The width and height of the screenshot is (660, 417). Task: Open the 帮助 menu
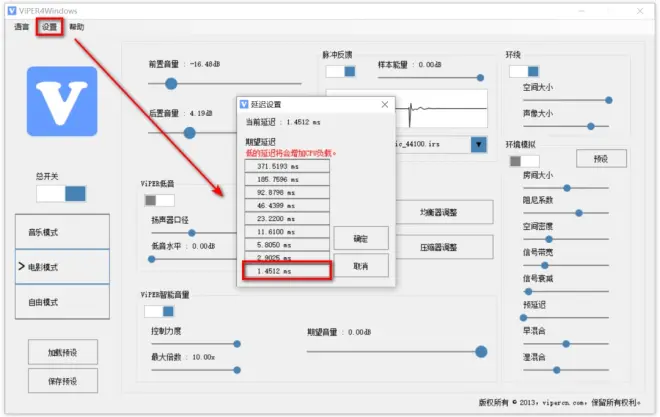tap(77, 27)
